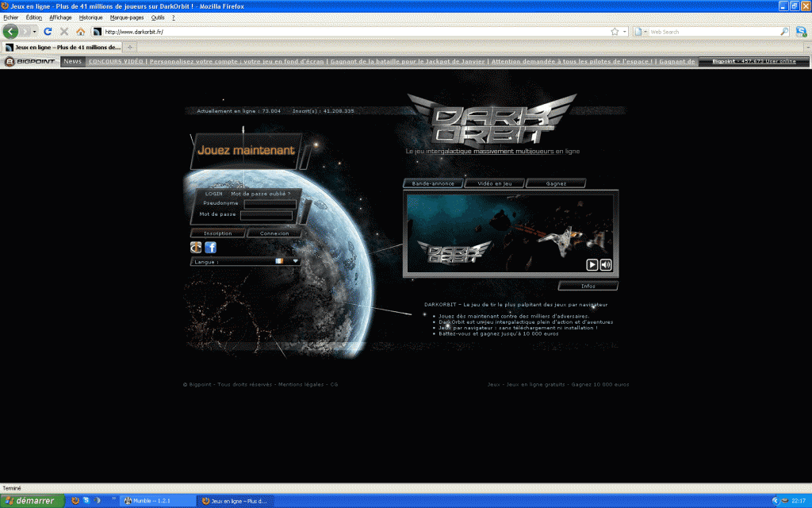This screenshot has height=508, width=812.
Task: Open the Outils menu
Action: 158,17
